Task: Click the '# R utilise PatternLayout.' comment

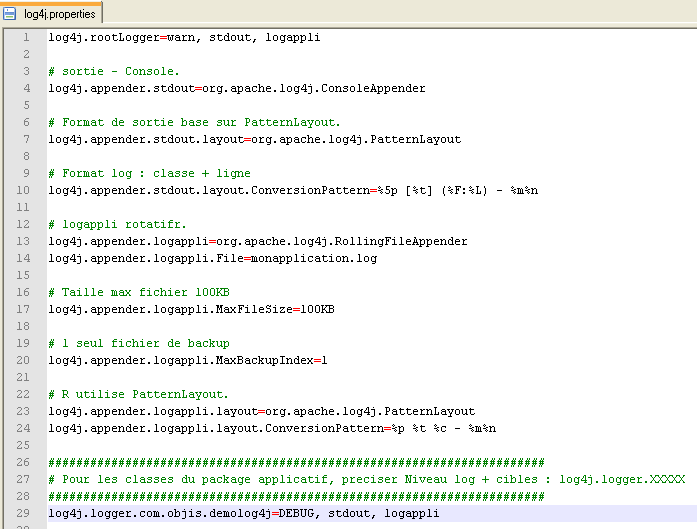Action: (138, 394)
